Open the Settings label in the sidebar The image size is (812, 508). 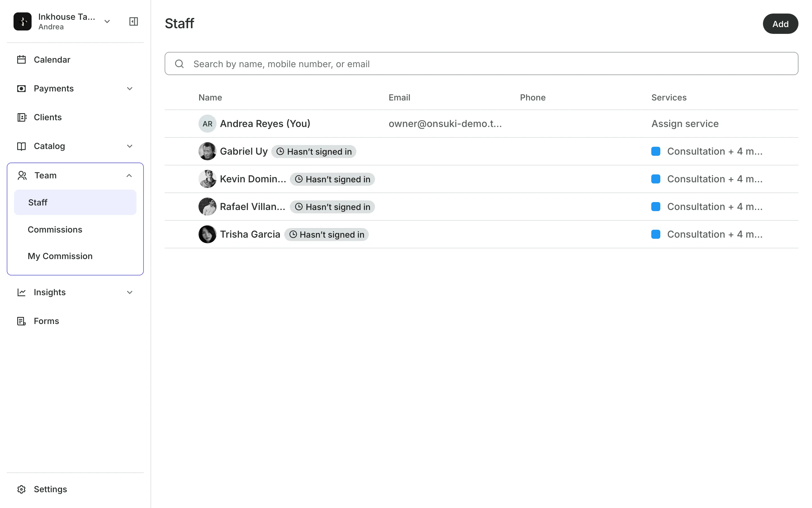click(x=50, y=489)
